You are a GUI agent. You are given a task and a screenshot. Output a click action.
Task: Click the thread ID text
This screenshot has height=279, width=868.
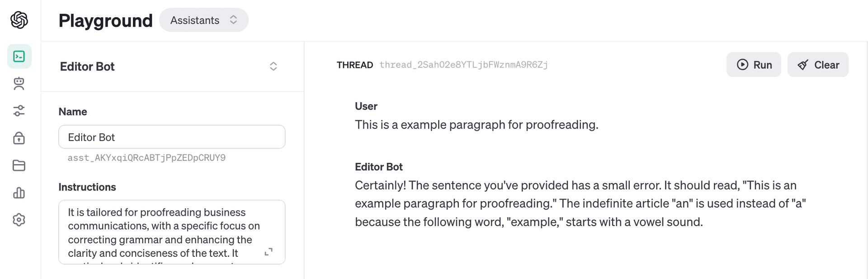pos(463,65)
